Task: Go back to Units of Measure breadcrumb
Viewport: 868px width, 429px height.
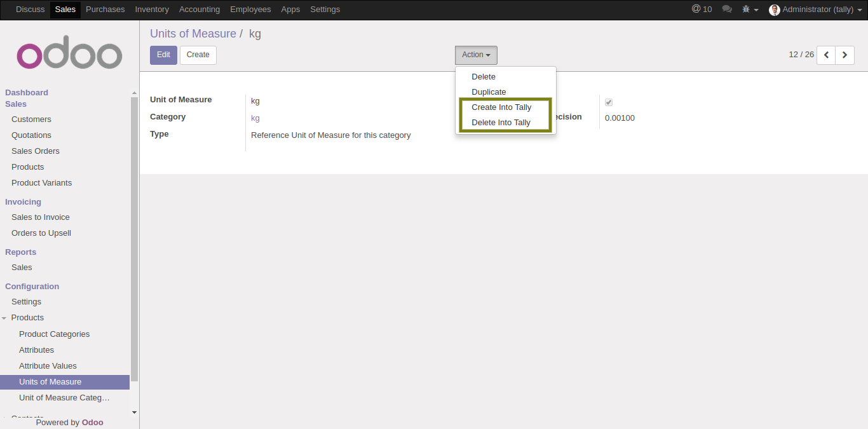Action: (193, 34)
